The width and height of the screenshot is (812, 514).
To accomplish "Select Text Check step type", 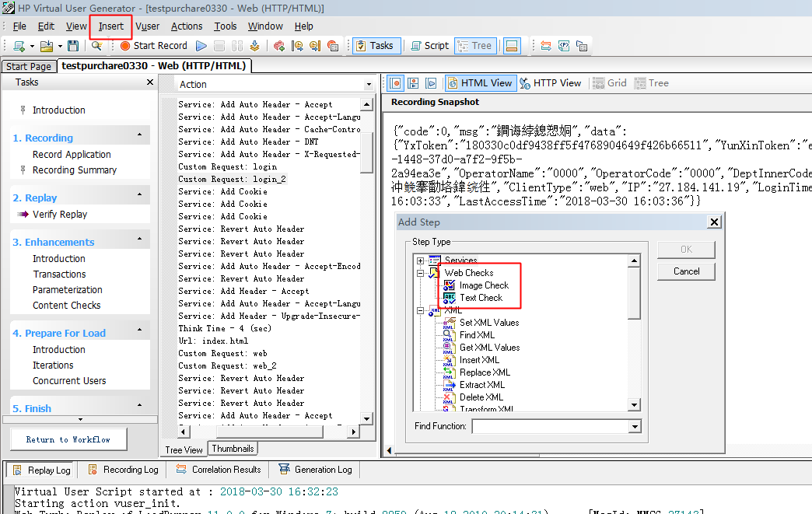I will [x=481, y=298].
